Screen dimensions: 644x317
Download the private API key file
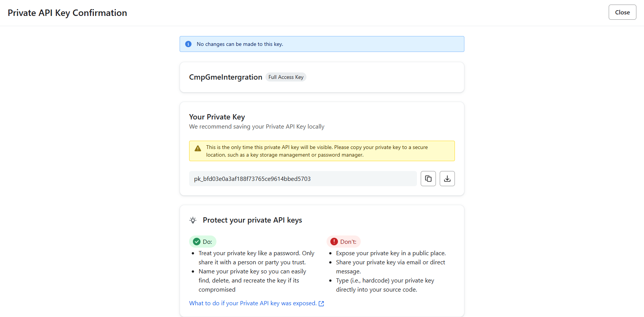(447, 179)
